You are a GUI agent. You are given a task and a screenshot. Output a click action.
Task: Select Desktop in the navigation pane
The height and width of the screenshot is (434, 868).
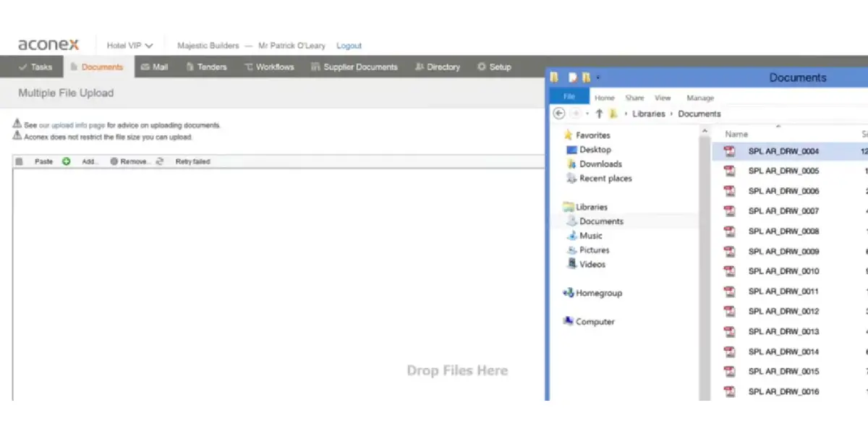coord(589,150)
